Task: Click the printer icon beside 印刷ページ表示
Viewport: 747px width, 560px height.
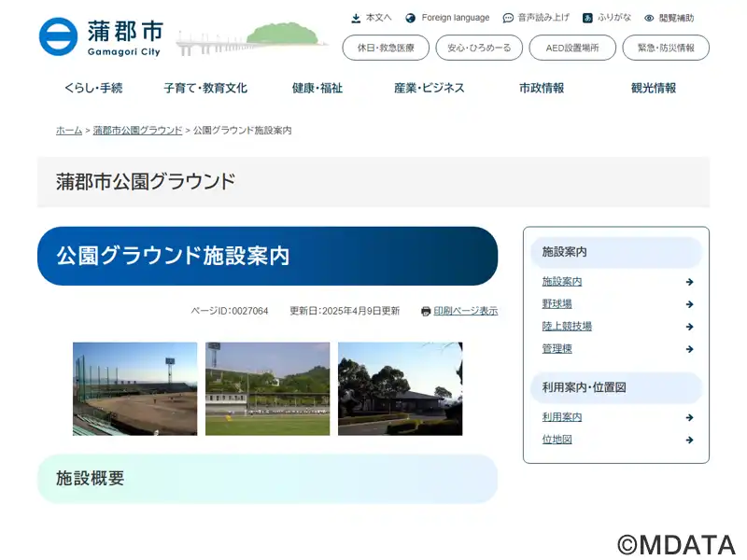Action: click(426, 312)
